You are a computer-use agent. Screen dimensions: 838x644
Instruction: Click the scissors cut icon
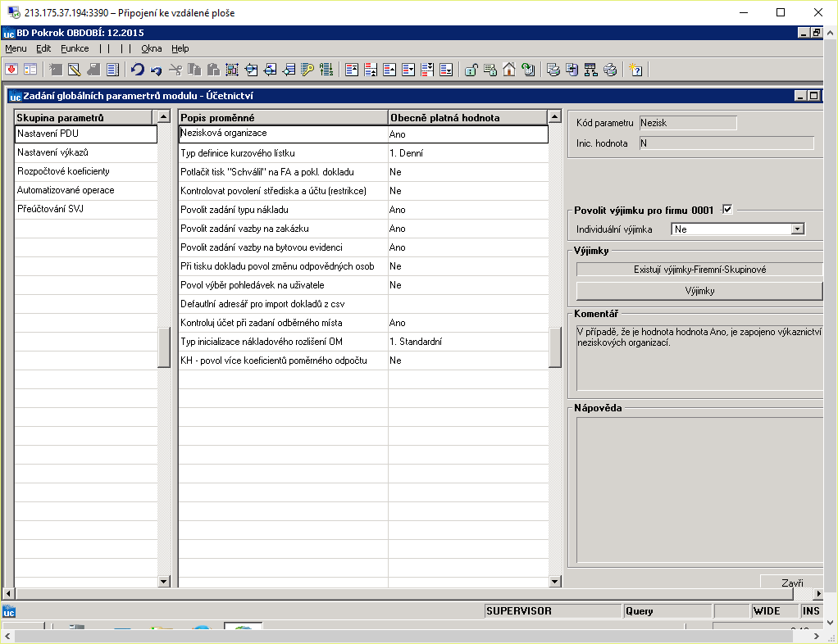pos(175,70)
